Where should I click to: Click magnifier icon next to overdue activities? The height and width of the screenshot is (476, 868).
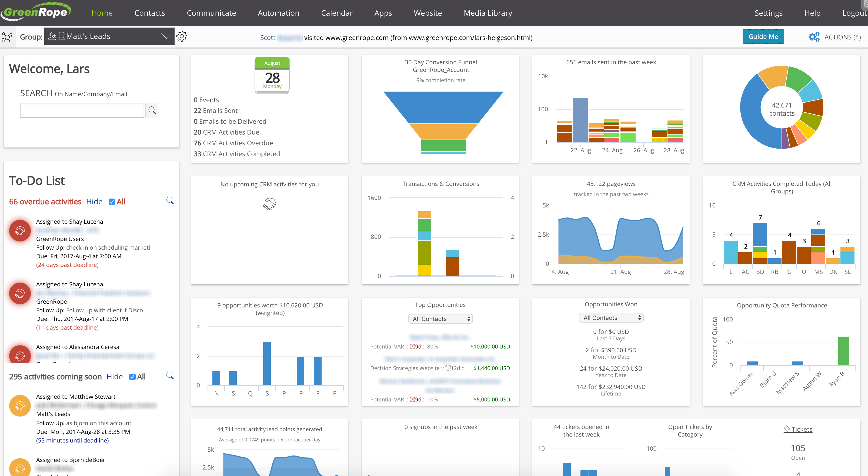[170, 201]
